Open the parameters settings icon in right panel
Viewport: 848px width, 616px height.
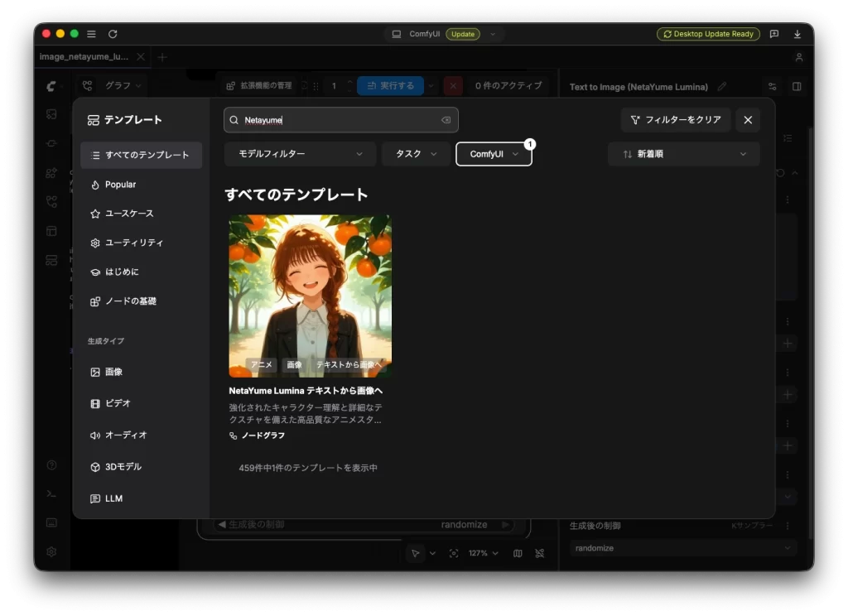tap(773, 87)
